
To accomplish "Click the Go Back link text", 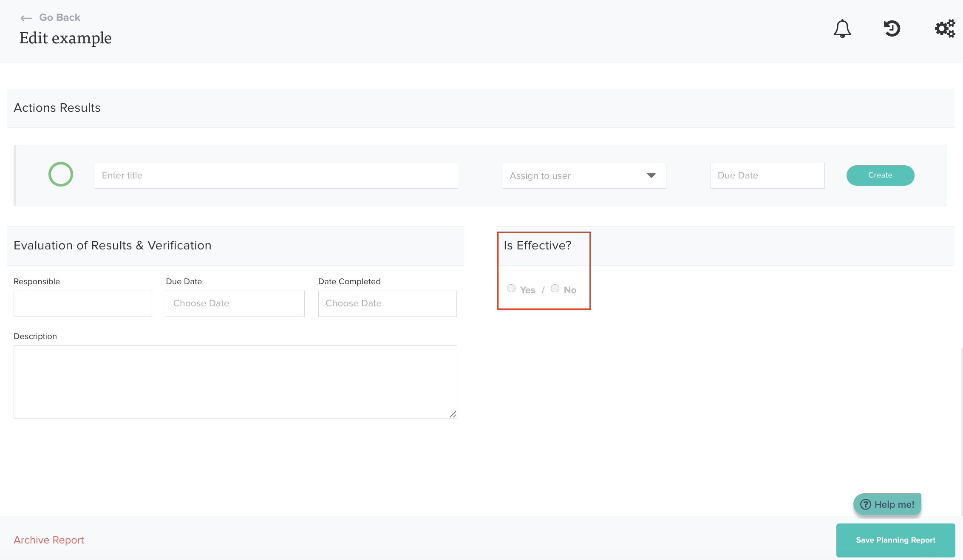I will pyautogui.click(x=59, y=17).
